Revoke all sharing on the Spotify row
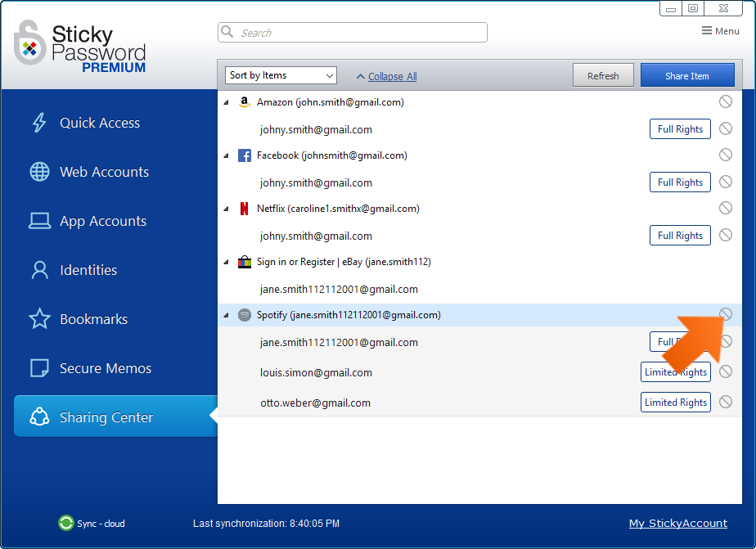Viewport: 756px width, 549px height. tap(726, 314)
